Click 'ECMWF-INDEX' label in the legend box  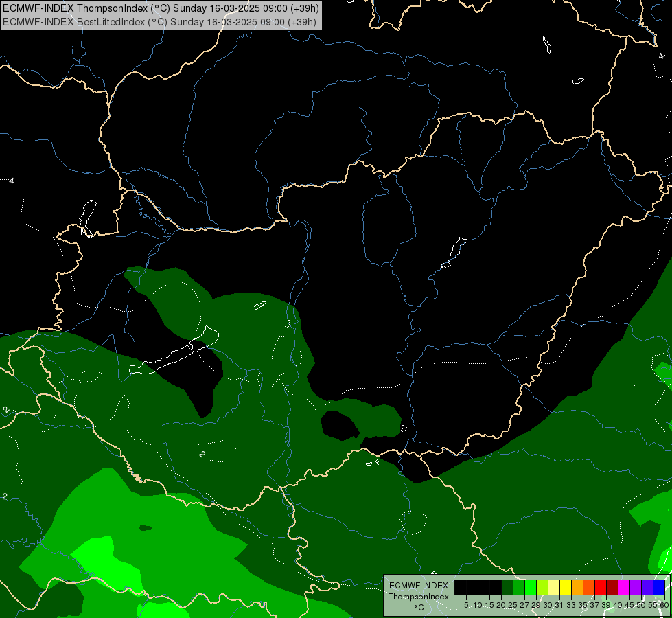click(418, 586)
